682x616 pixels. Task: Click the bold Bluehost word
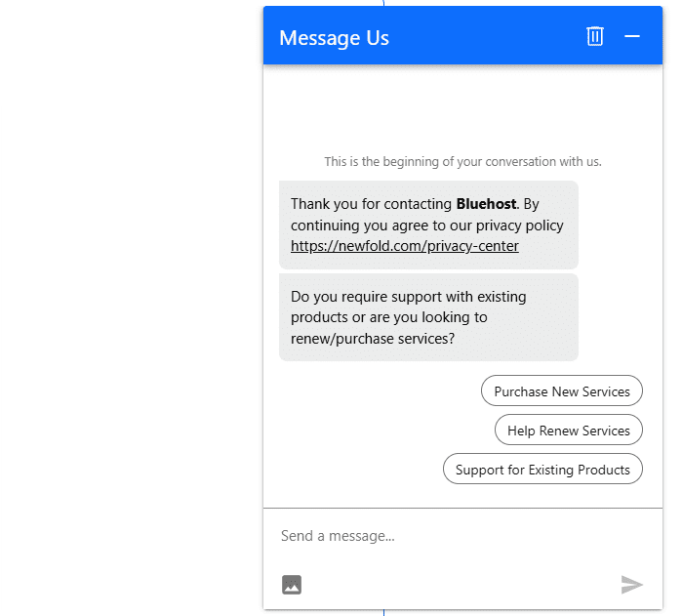click(486, 204)
